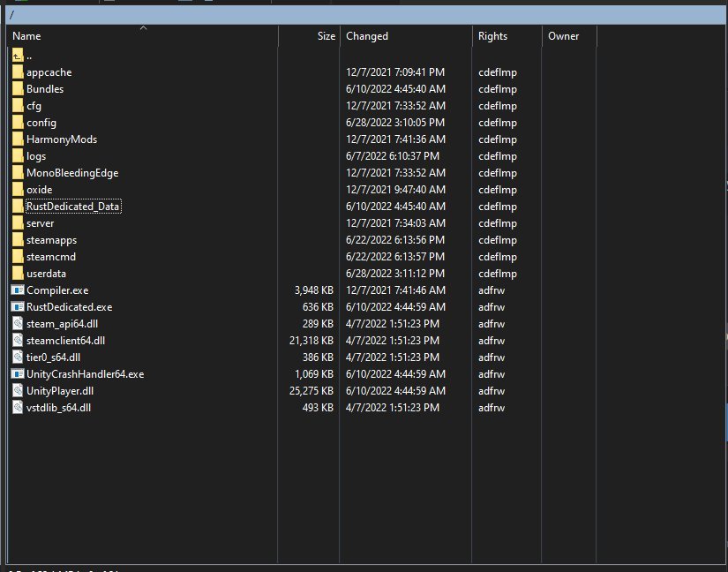Click the UnityCrashHandler64.exe application icon

[18, 373]
